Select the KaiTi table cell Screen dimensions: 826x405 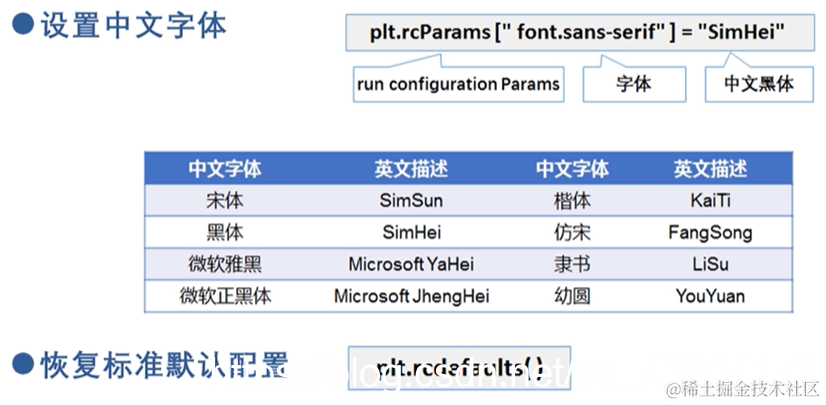point(711,200)
